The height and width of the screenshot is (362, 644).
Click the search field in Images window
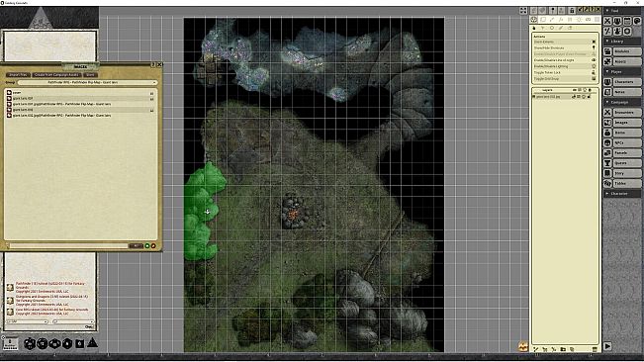point(68,246)
